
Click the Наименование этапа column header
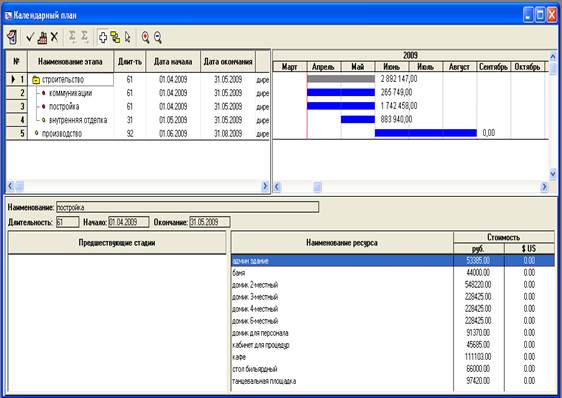70,62
